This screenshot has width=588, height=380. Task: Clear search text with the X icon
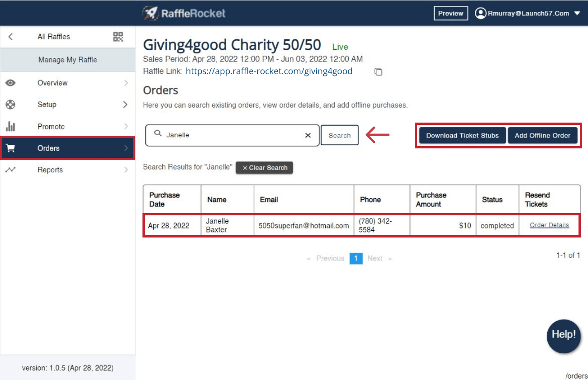[x=308, y=135]
